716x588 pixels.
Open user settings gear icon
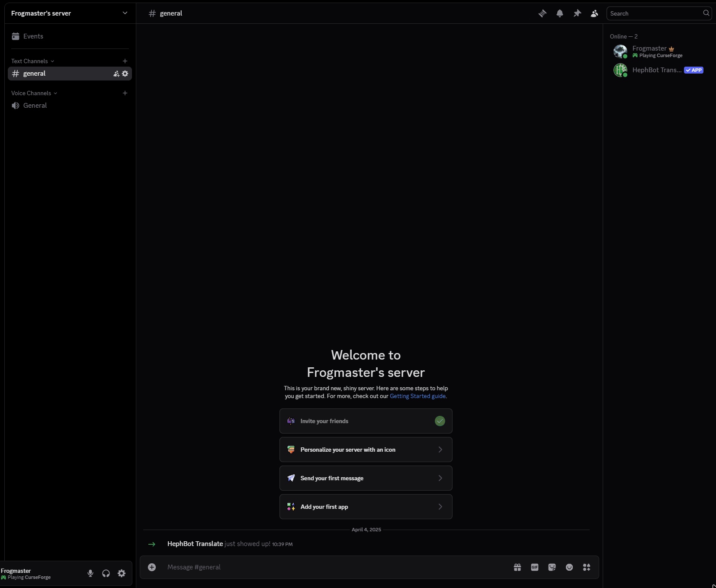(x=122, y=573)
